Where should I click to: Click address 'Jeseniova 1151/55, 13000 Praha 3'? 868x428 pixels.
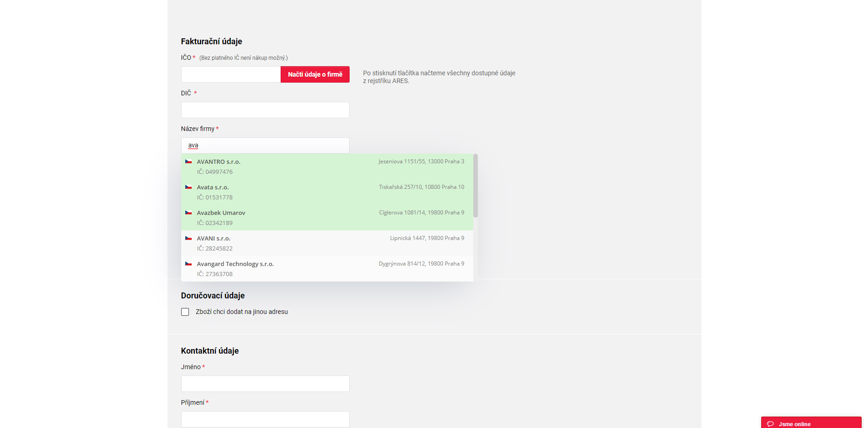(421, 162)
